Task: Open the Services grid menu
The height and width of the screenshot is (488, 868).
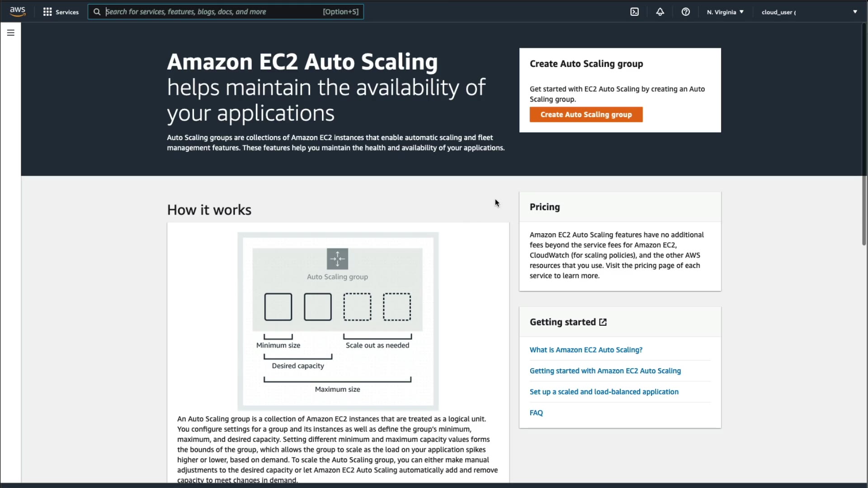Action: pos(47,12)
